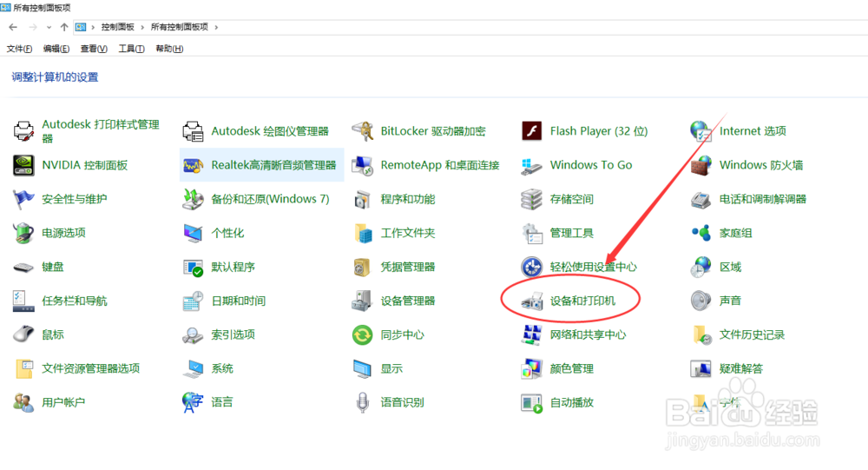
Task: Click the 设备管理器 icon
Action: (x=363, y=301)
